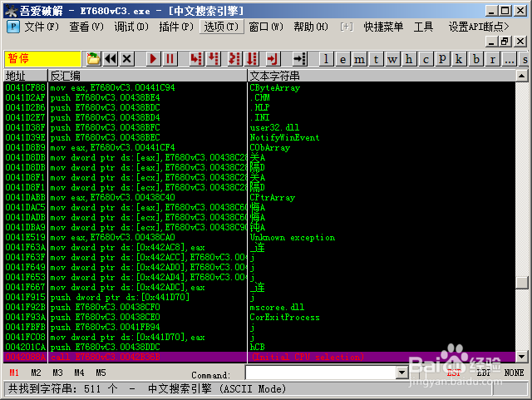Click the Step Over toolbar icon
532x400 pixels.
coord(214,59)
